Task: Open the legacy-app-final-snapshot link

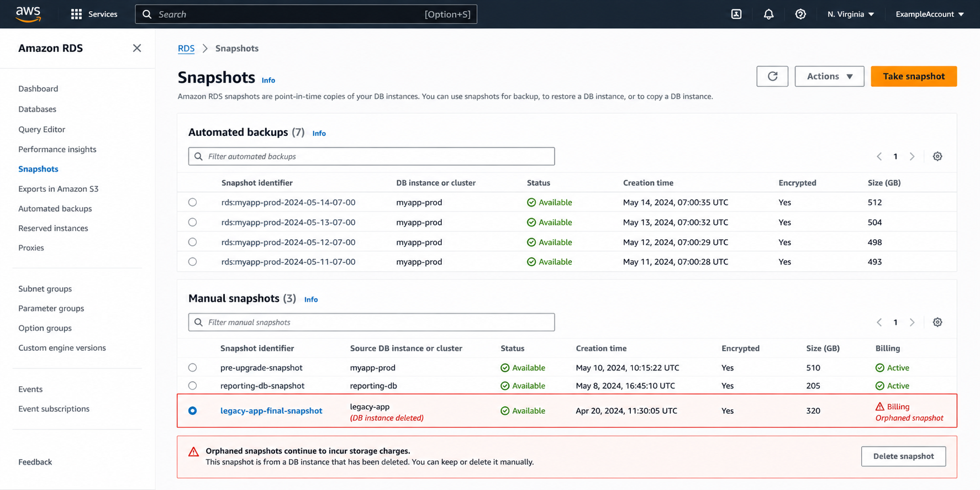Action: pos(271,410)
